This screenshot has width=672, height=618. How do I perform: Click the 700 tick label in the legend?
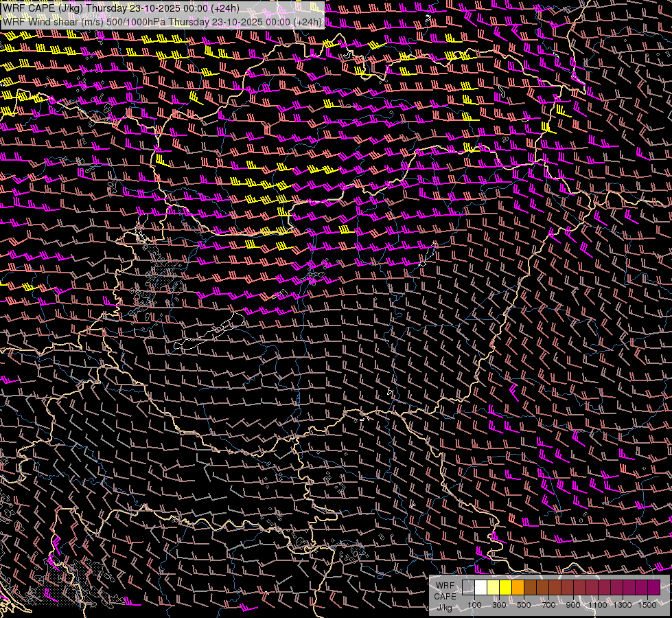(548, 605)
